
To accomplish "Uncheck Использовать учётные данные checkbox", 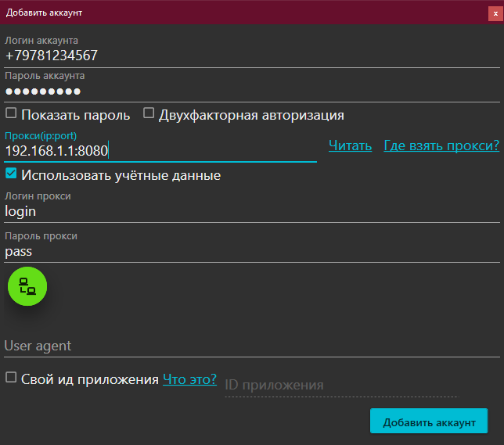I will coord(11,174).
